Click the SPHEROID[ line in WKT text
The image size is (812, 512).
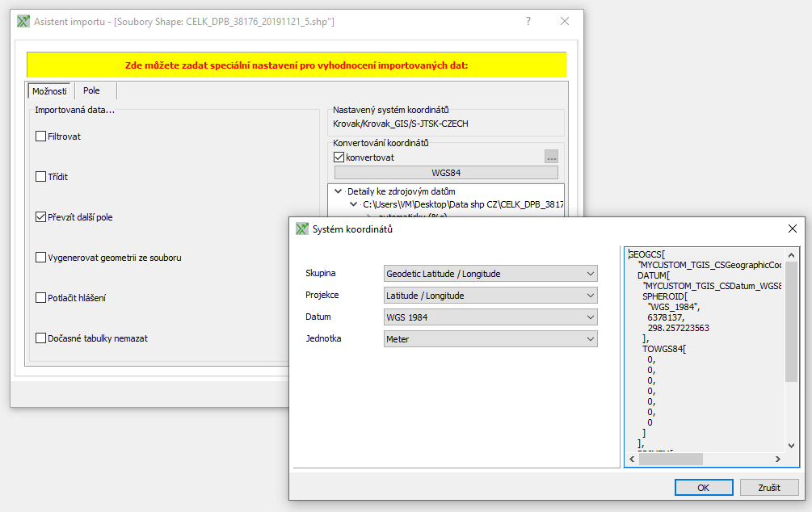(665, 296)
